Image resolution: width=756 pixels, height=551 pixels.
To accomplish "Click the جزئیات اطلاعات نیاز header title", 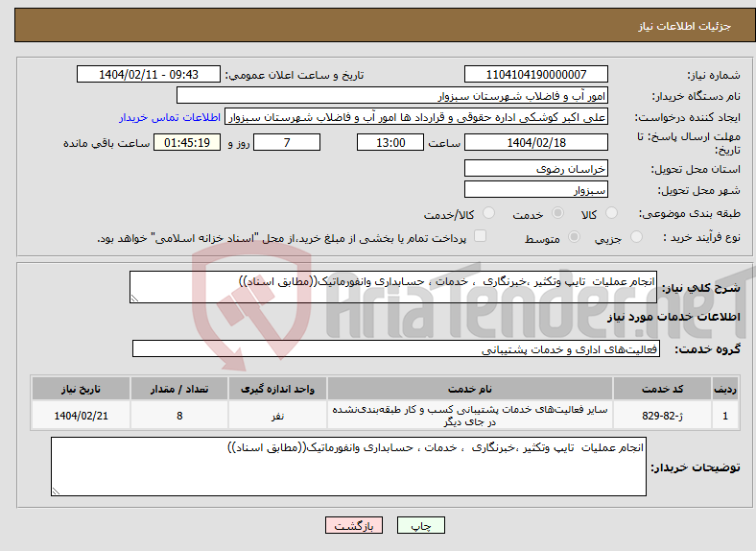I will pos(685,26).
